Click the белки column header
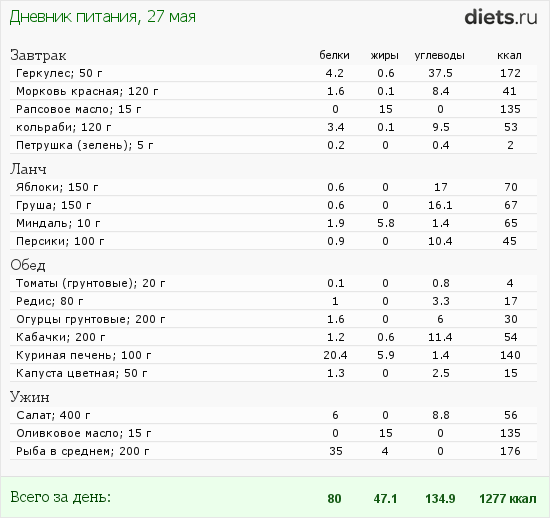The image size is (550, 518). tap(334, 55)
